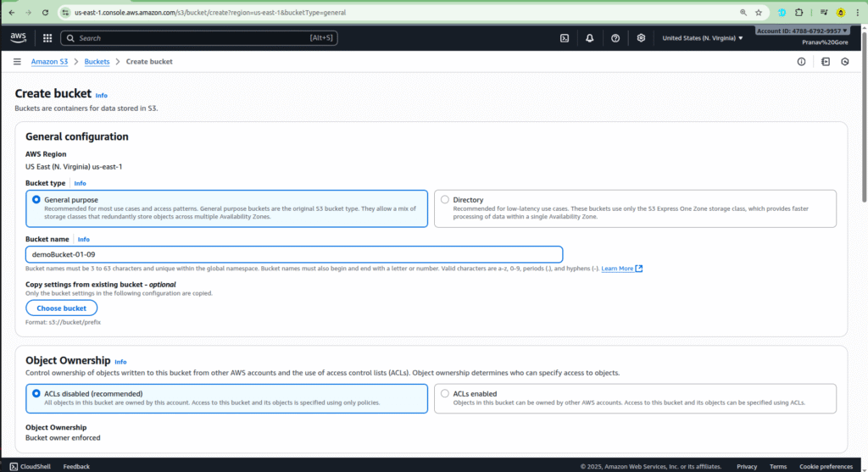
Task: Reload the page with browser refresh
Action: [x=46, y=12]
